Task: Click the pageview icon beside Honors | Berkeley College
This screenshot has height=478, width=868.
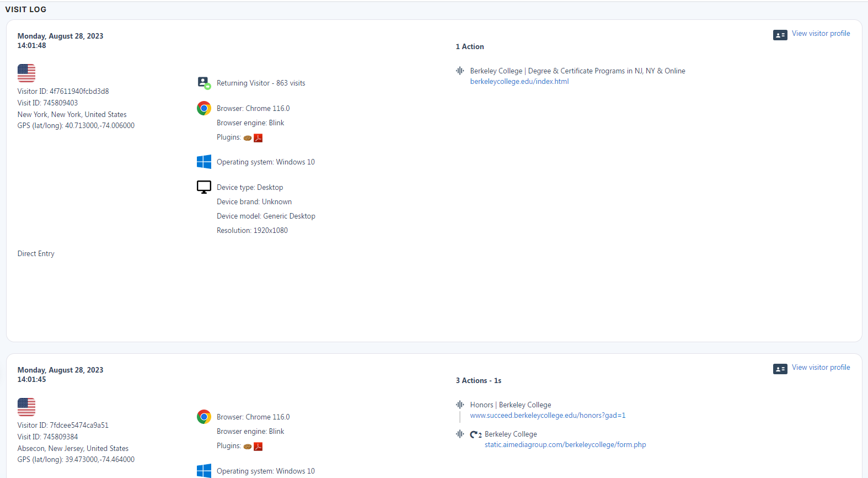Action: [x=460, y=405]
